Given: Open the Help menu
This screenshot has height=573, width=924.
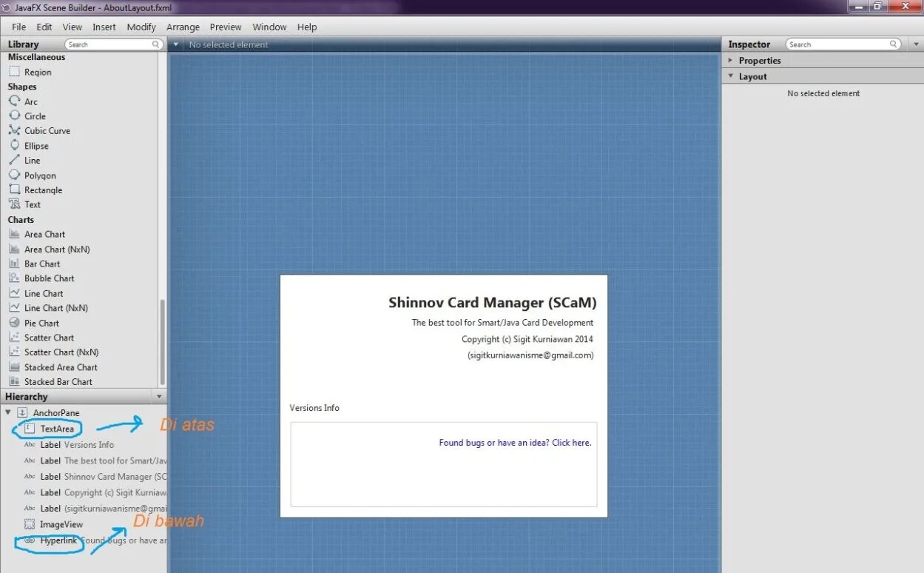Looking at the screenshot, I should 307,27.
